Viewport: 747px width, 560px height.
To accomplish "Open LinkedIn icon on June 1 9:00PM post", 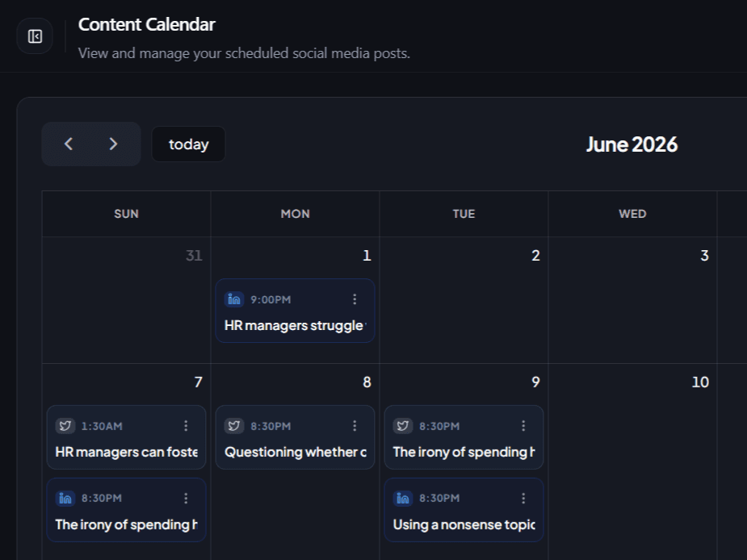I will pos(234,299).
